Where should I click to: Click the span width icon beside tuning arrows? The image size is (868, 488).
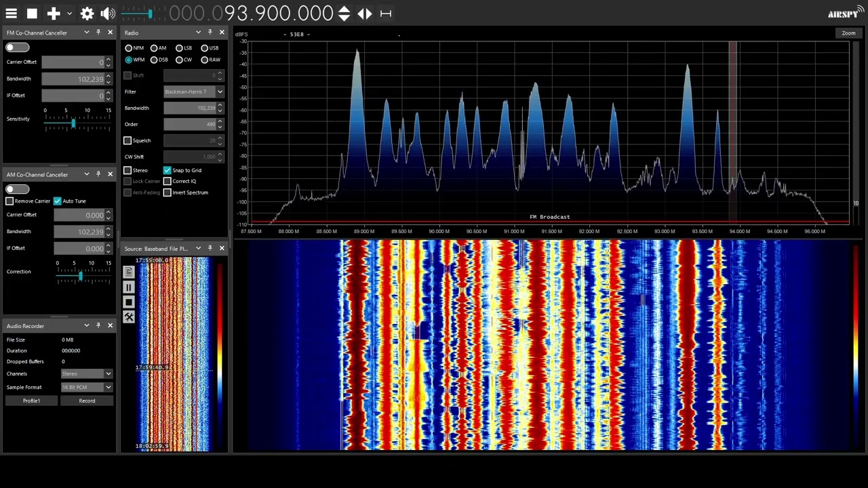coord(386,14)
